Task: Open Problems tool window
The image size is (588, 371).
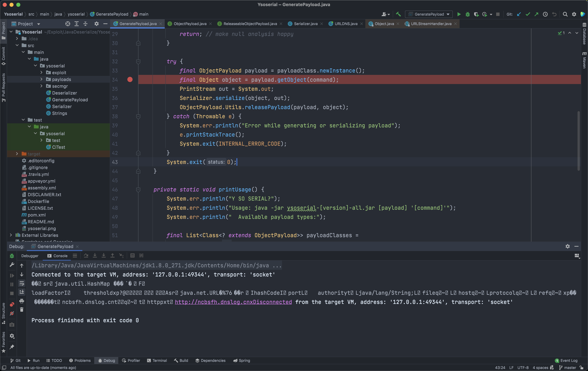Action: click(80, 360)
